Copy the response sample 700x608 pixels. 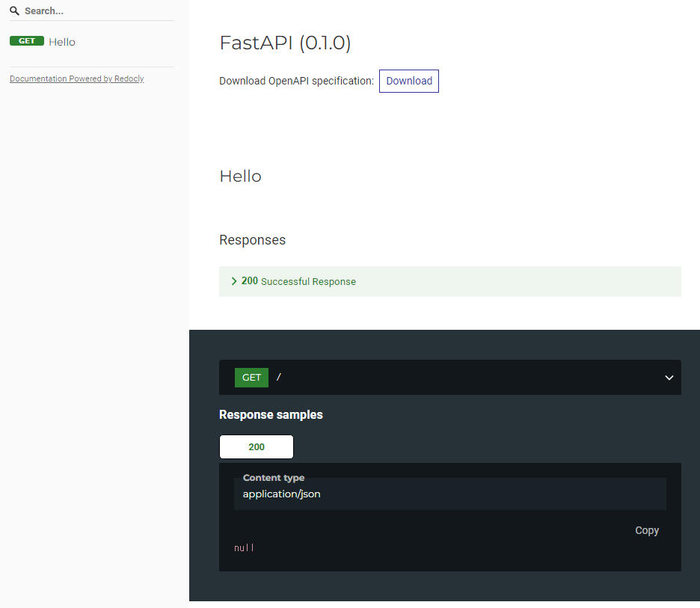click(x=647, y=530)
